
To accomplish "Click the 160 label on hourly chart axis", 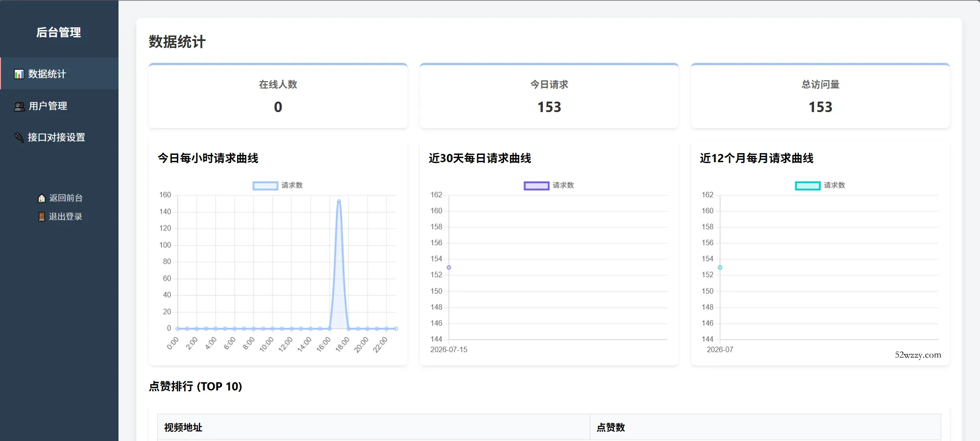I will coord(165,195).
